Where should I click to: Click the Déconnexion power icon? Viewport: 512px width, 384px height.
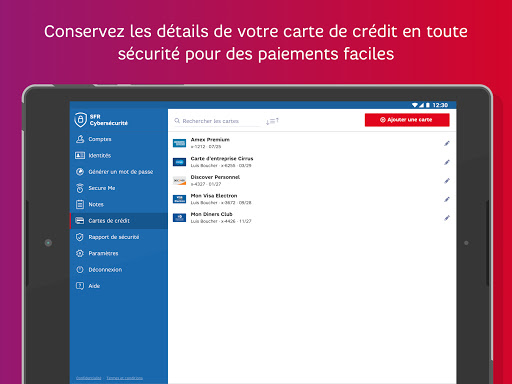pos(80,270)
